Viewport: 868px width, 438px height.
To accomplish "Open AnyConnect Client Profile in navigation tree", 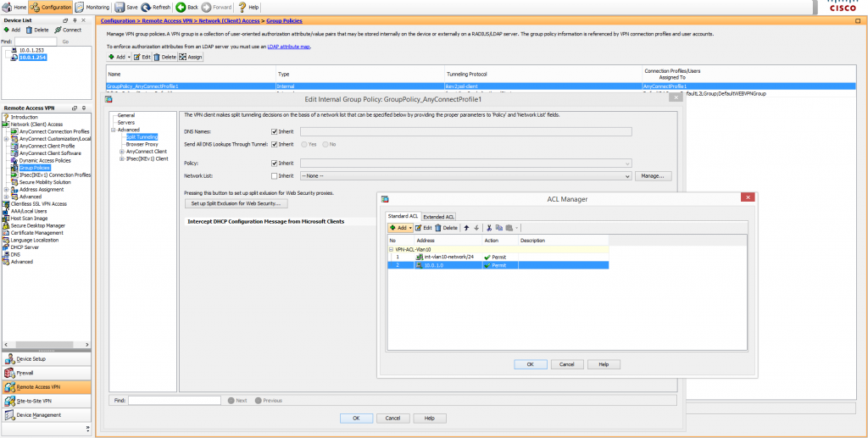I will (x=47, y=146).
